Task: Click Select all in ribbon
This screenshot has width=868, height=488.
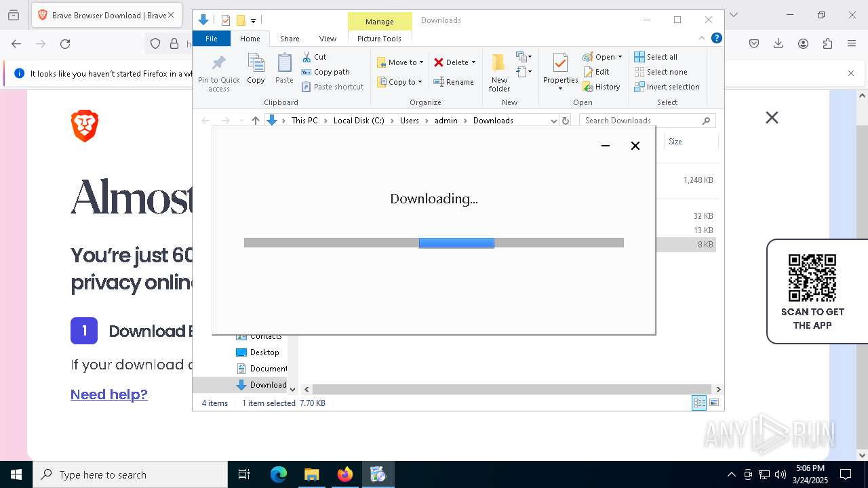Action: point(656,57)
